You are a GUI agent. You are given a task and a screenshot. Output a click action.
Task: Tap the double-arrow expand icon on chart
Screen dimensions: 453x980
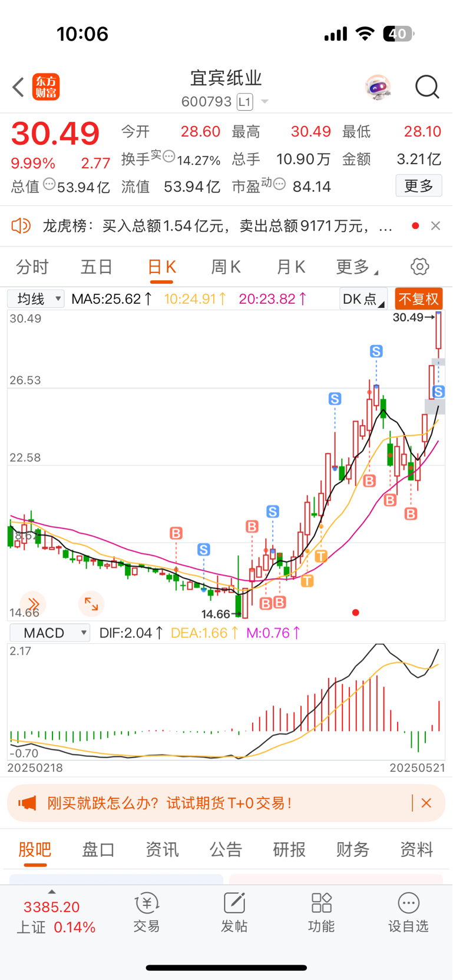point(33,604)
